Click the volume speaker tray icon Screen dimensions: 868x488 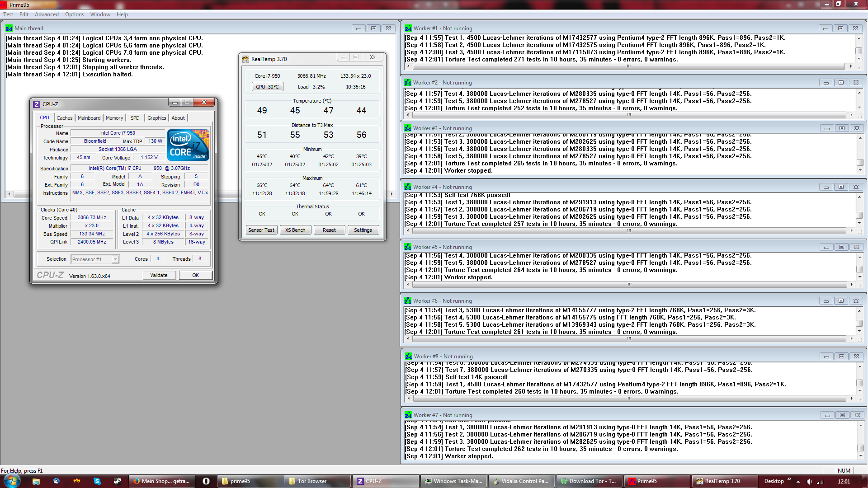click(809, 482)
